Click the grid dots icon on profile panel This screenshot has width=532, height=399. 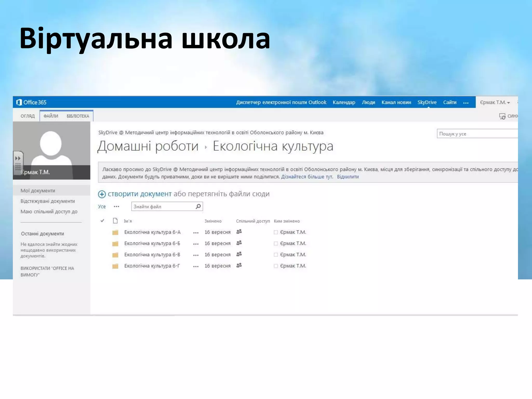(18, 167)
